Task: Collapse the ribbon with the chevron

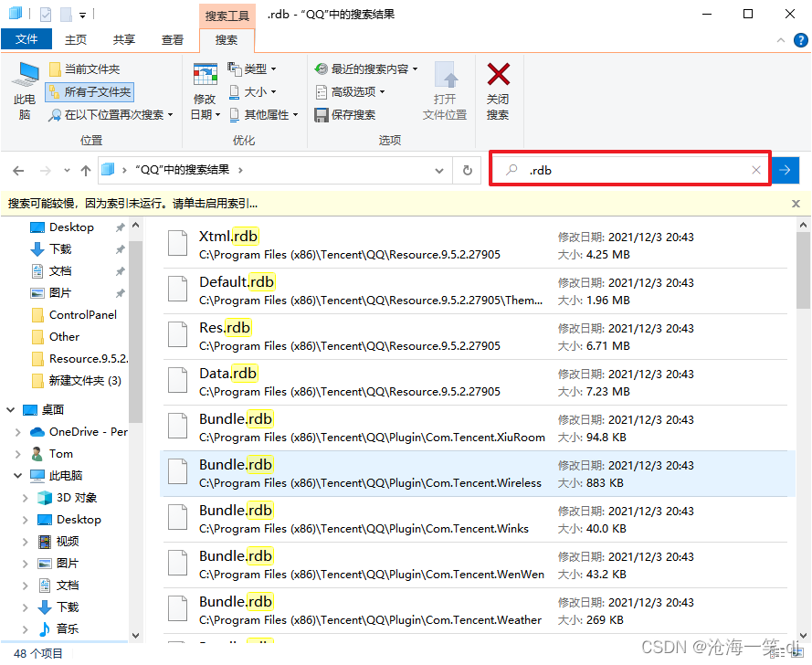Action: click(780, 40)
